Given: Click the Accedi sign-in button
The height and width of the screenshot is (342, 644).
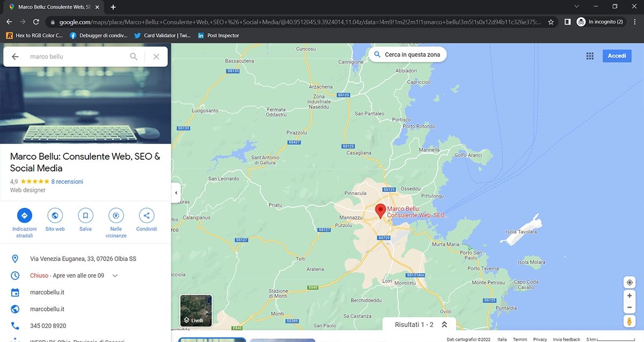Looking at the screenshot, I should click(x=617, y=56).
